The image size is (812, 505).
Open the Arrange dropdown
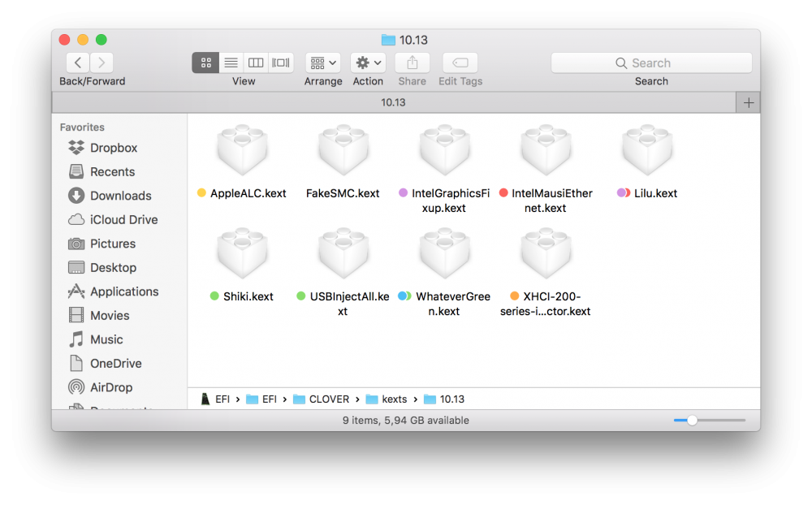323,63
